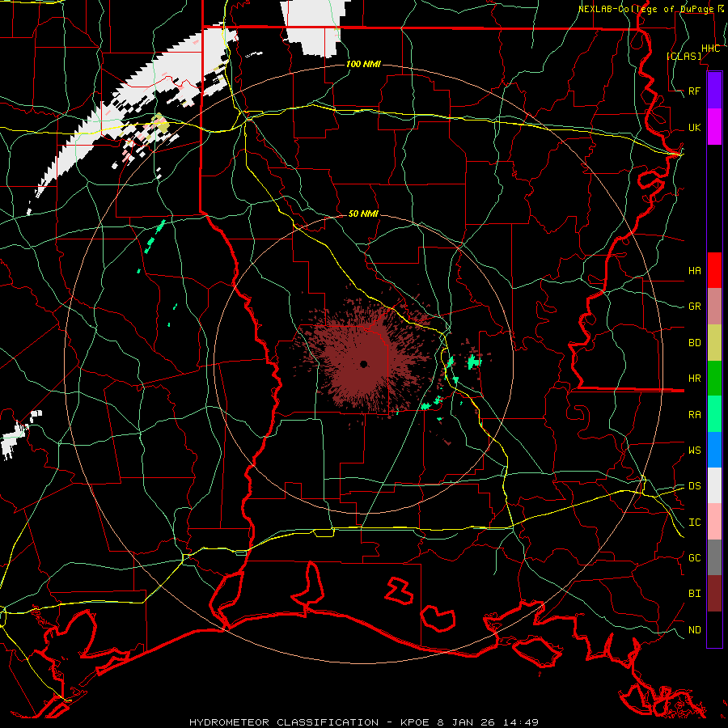Click the IC legend label
The height and width of the screenshot is (728, 728).
694,523
